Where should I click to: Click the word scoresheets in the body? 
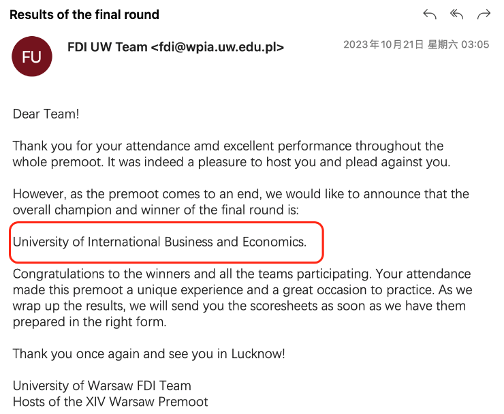(283, 306)
